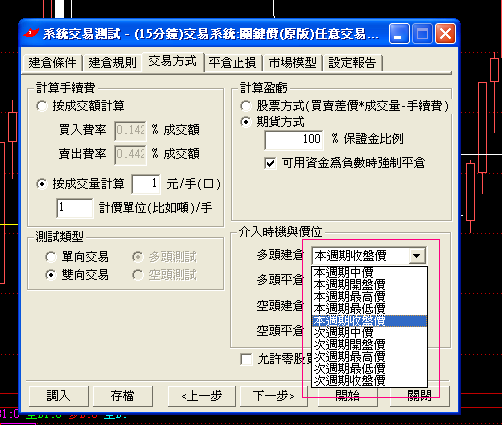This screenshot has width=502, height=425.
Task: Select 按成交額計算 radio button
Action: (x=42, y=106)
